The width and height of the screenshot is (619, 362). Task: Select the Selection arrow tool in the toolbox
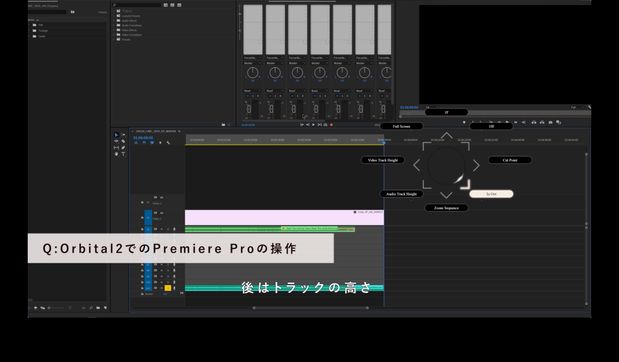coord(116,135)
